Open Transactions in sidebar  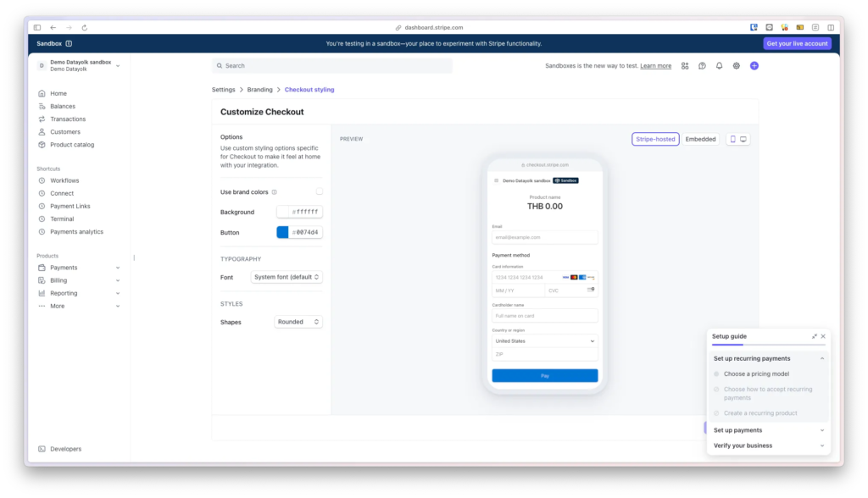(x=68, y=119)
